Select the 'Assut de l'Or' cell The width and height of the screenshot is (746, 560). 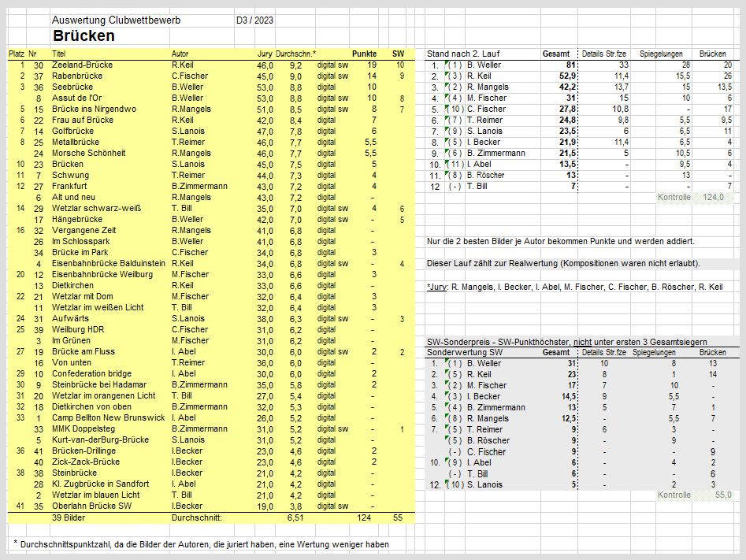tap(76, 98)
